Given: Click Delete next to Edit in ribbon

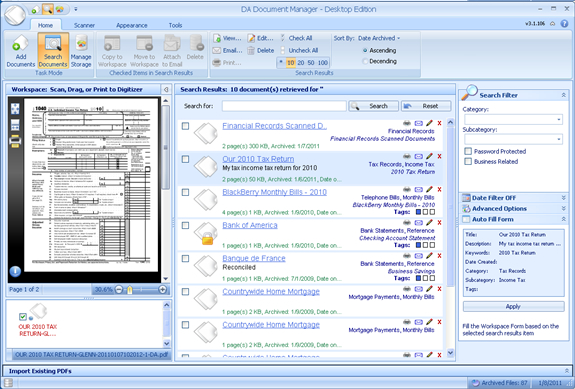Looking at the screenshot, I should point(261,51).
